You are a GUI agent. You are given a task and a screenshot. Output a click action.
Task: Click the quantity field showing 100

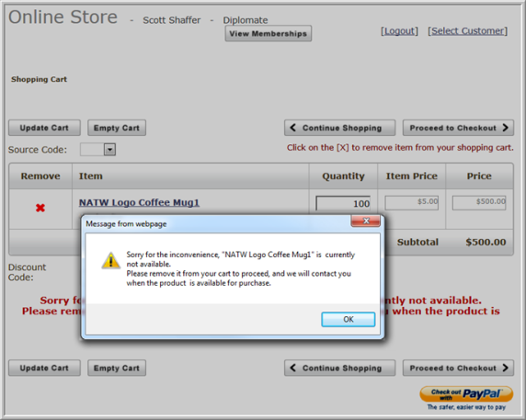click(x=343, y=203)
